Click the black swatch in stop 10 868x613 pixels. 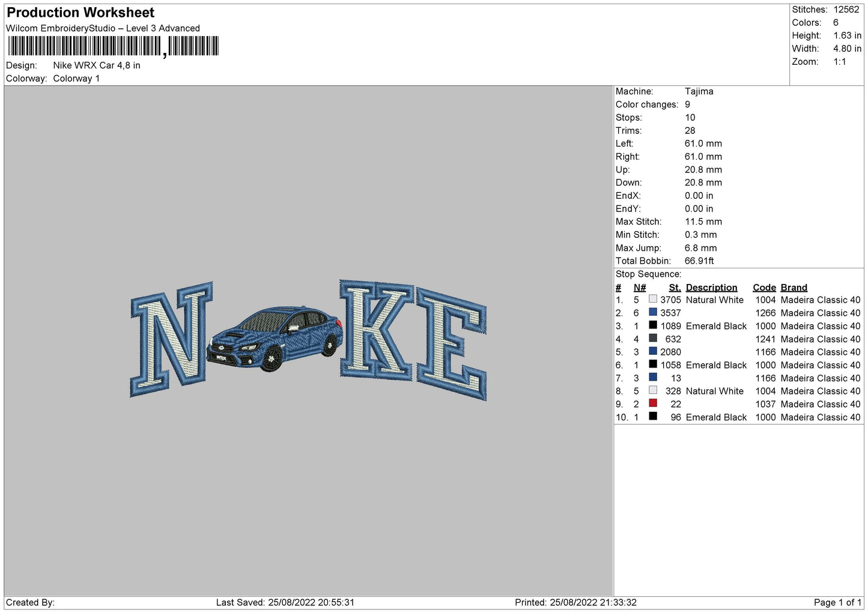[653, 417]
